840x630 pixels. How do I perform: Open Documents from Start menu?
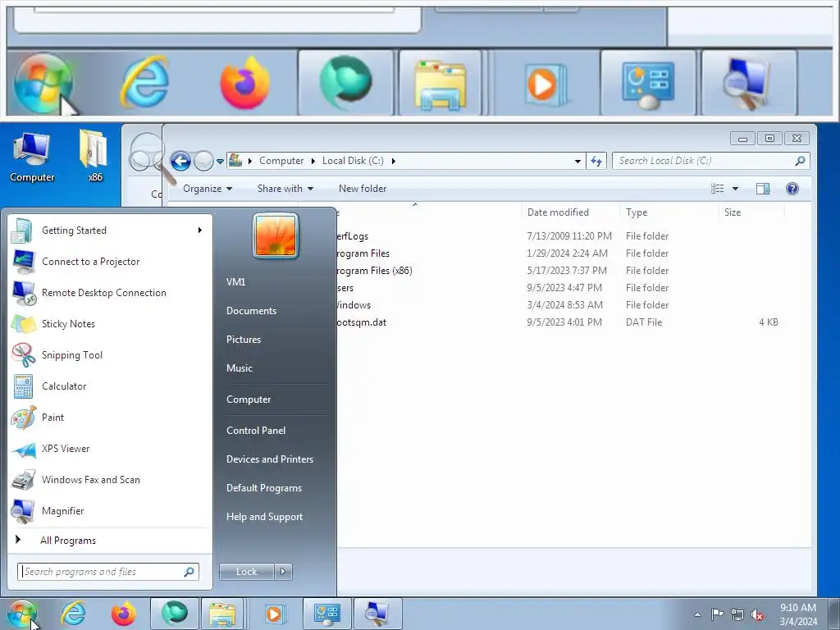tap(251, 311)
